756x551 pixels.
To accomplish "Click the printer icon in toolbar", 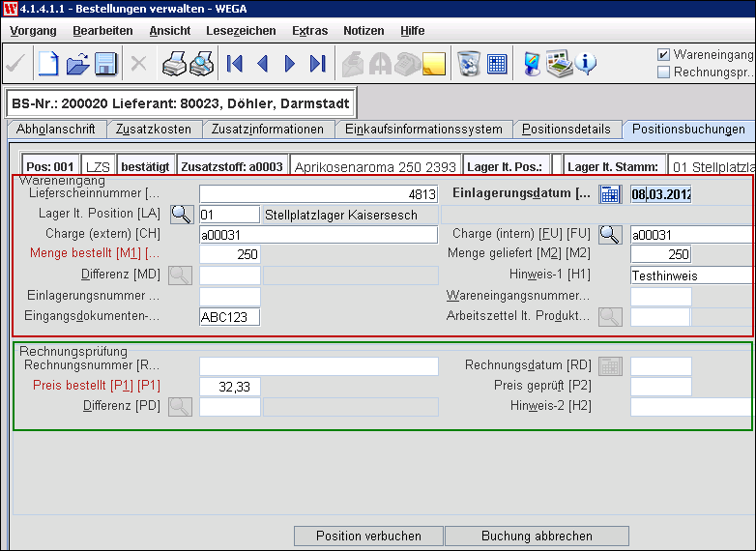I will click(x=174, y=65).
